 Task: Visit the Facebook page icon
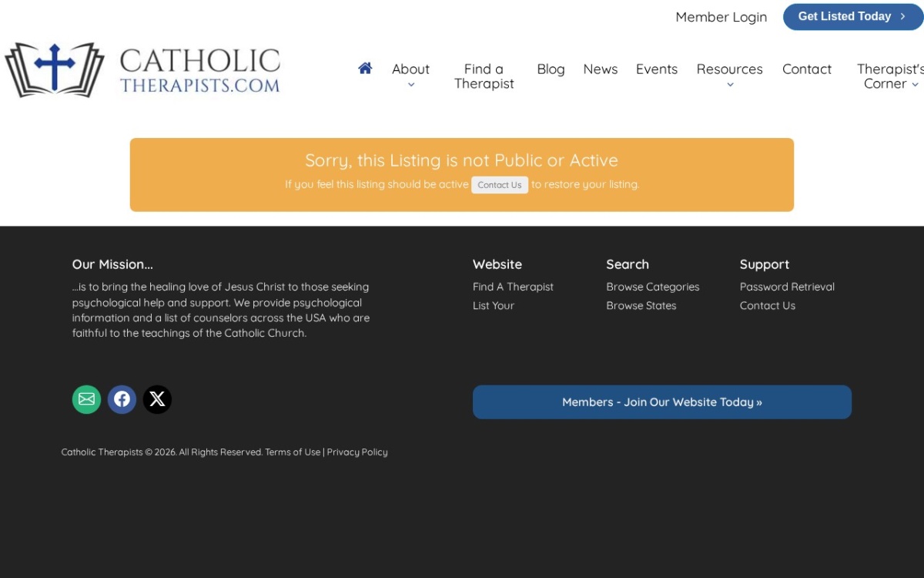point(122,399)
